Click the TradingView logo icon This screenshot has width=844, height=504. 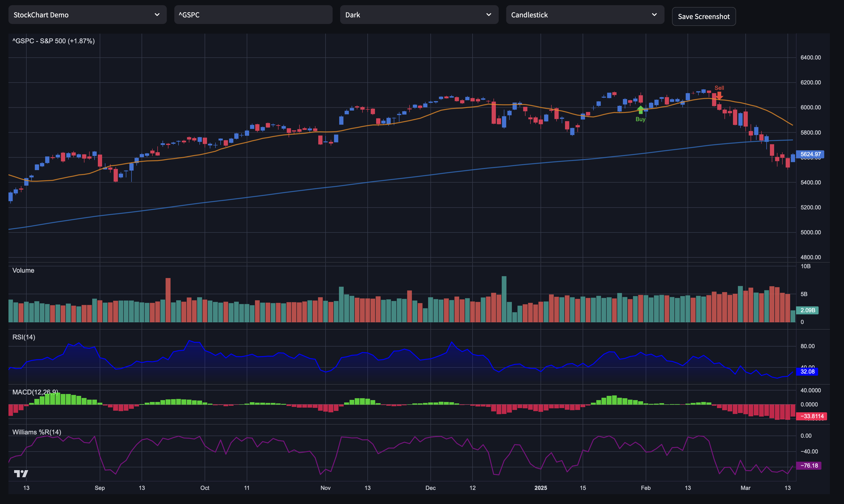pyautogui.click(x=21, y=473)
